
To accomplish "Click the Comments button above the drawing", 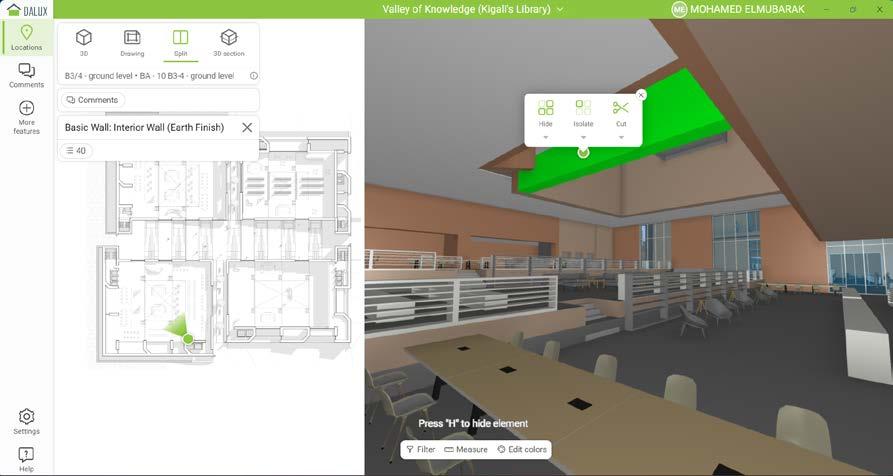I will (x=92, y=100).
